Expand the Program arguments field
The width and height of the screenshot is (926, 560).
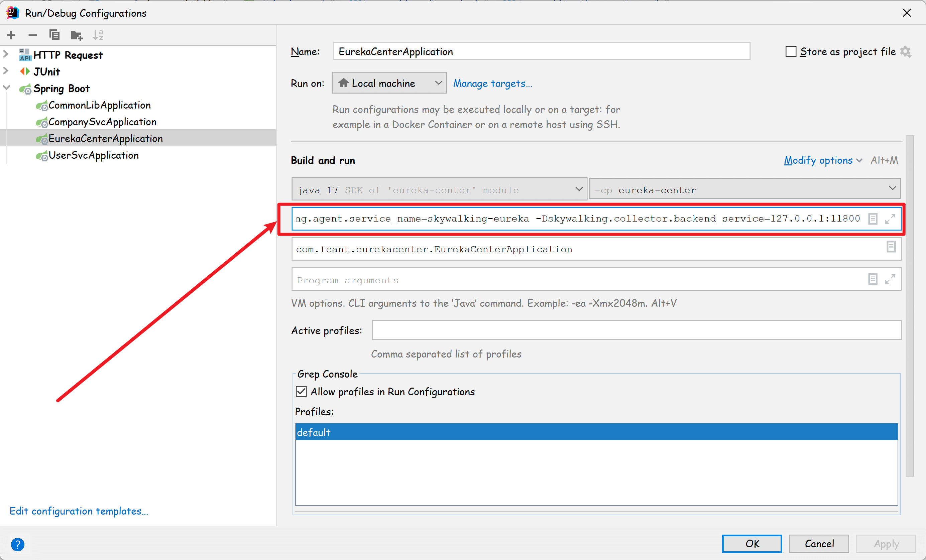click(890, 279)
